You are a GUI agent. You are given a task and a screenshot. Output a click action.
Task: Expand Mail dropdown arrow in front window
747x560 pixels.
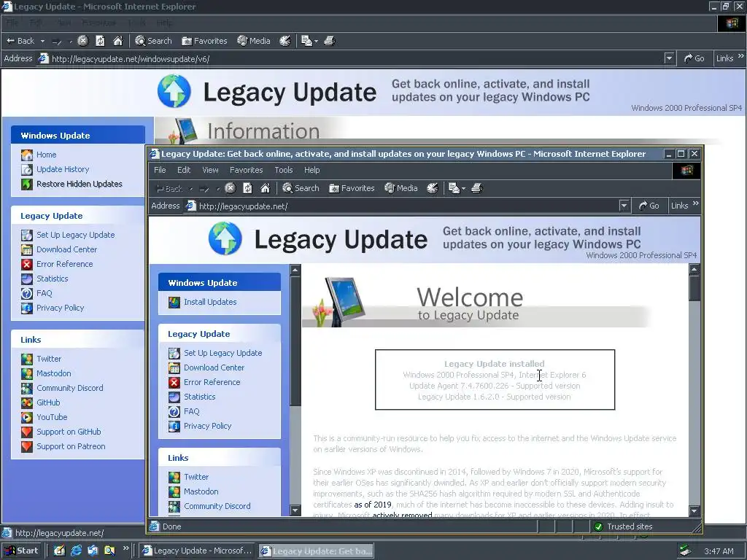(463, 189)
